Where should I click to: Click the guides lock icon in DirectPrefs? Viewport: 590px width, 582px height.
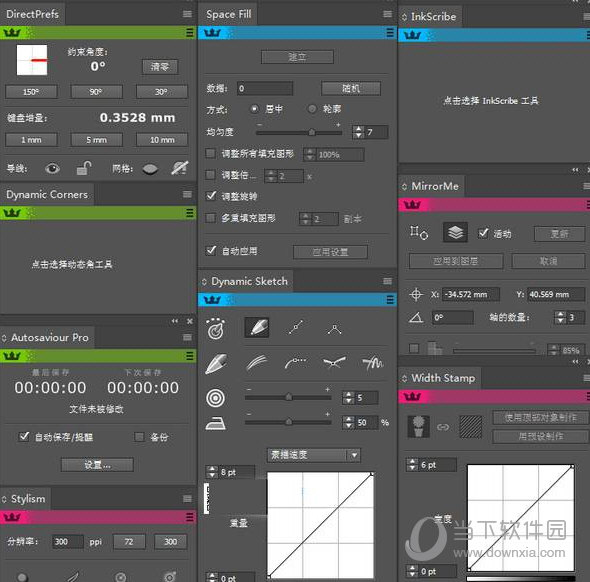tap(84, 168)
